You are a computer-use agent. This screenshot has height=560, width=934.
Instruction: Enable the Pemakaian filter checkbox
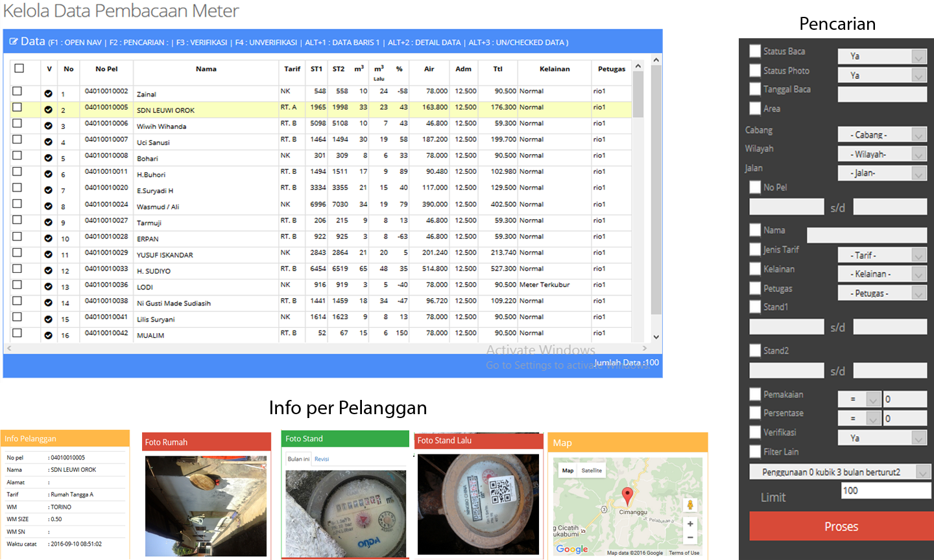pos(754,393)
